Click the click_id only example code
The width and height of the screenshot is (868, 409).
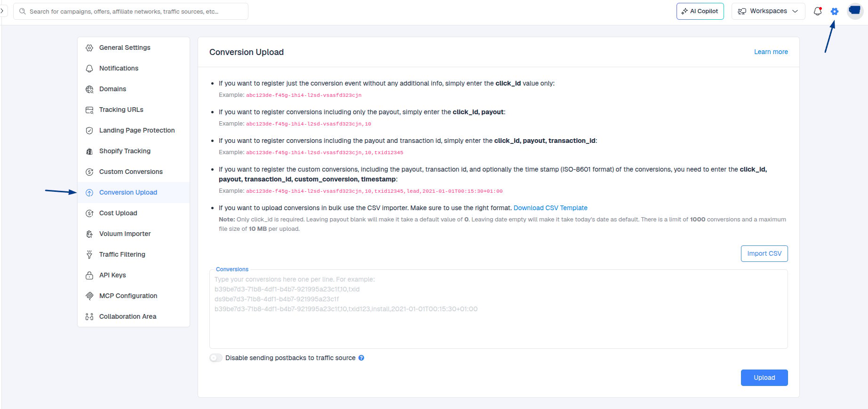point(303,95)
